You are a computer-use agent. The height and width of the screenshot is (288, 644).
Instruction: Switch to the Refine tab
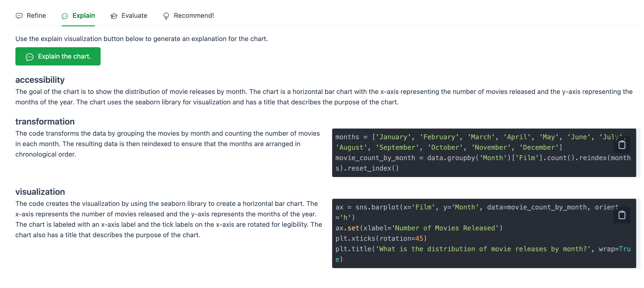coord(36,15)
